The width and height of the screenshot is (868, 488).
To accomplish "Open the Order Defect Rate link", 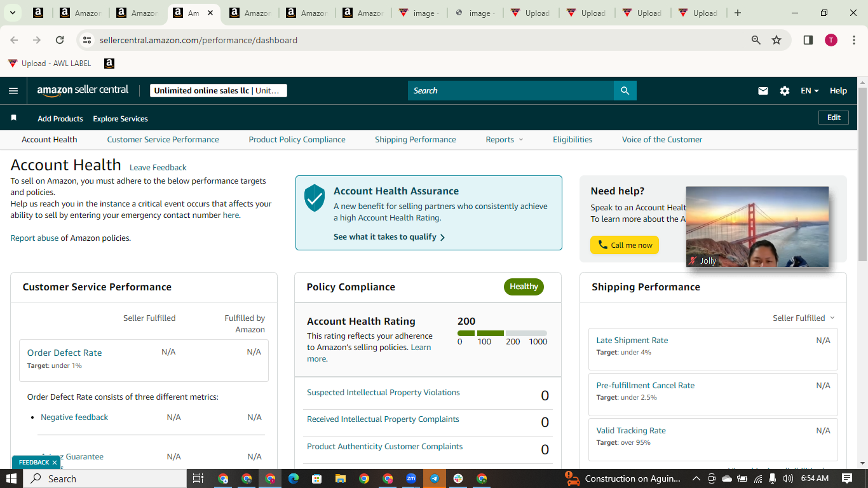I will click(64, 353).
